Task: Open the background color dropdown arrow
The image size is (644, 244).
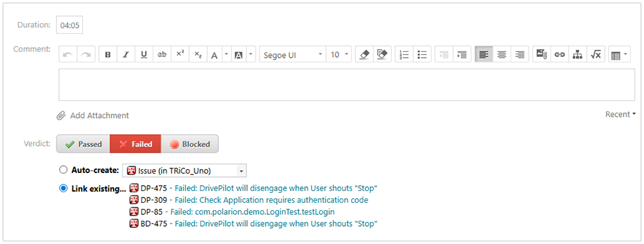Action: tap(252, 54)
